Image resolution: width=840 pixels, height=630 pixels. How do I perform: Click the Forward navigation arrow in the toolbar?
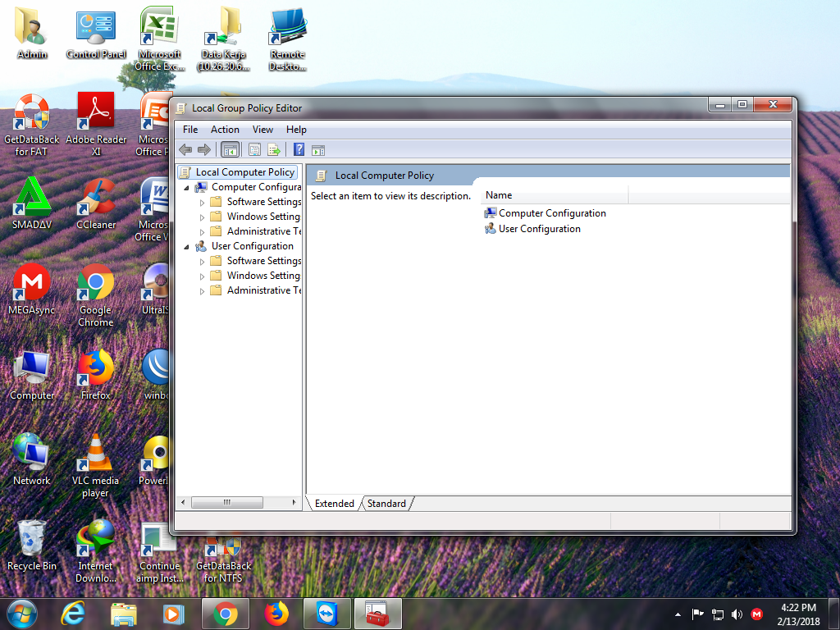click(203, 149)
